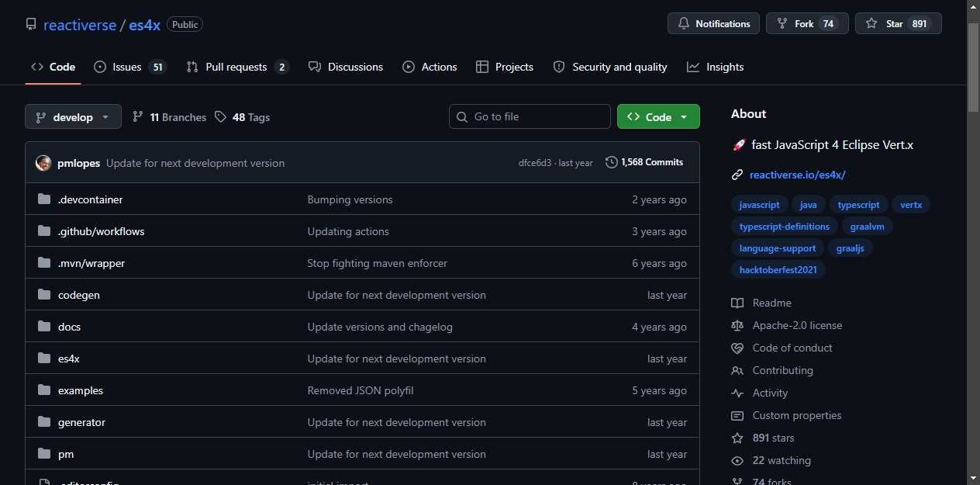Open 'Stop fighting maven enforcer' commit

[x=378, y=263]
